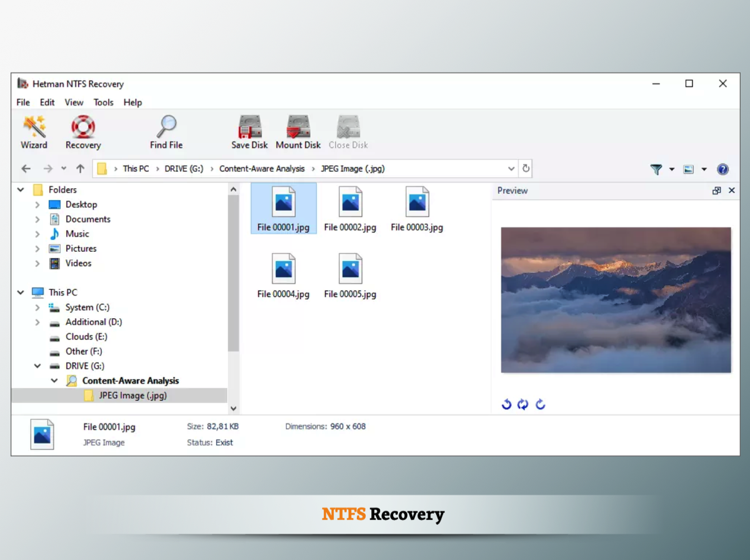Rotate preview image counterclockwise
750x560 pixels.
506,404
